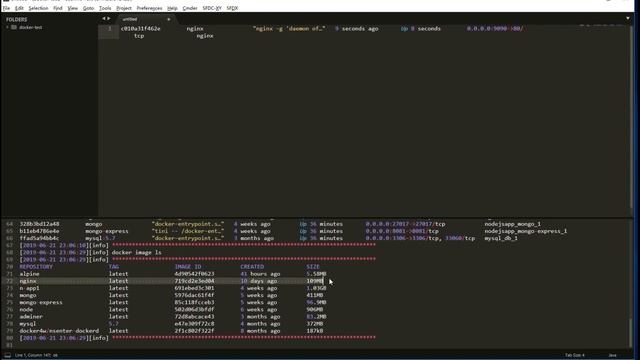Image resolution: width=640 pixels, height=360 pixels.
Task: Click image ID e47e309f72c8
Action: click(194, 324)
